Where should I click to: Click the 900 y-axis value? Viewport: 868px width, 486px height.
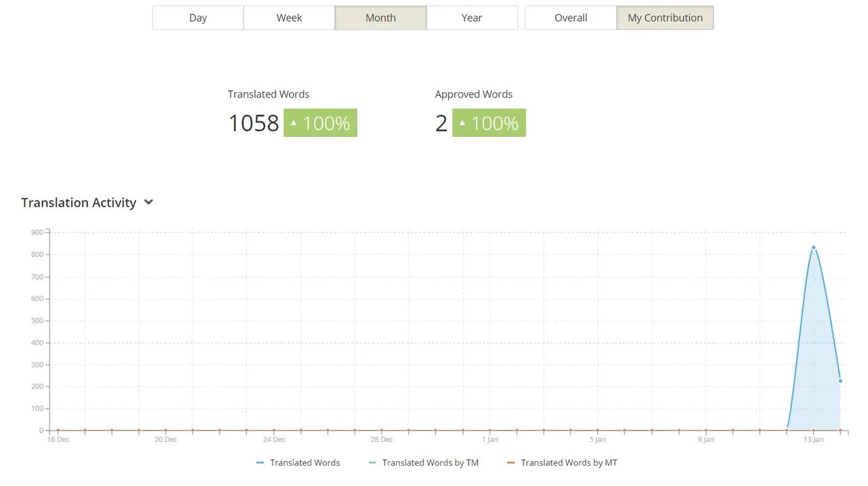tap(37, 232)
